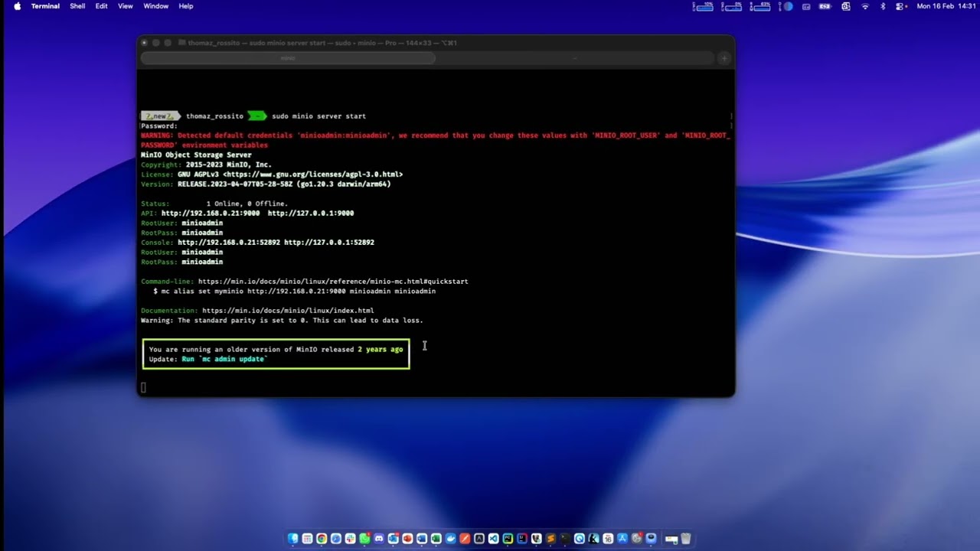
Task: Open Visual Studio Code from the dock
Action: [493, 539]
